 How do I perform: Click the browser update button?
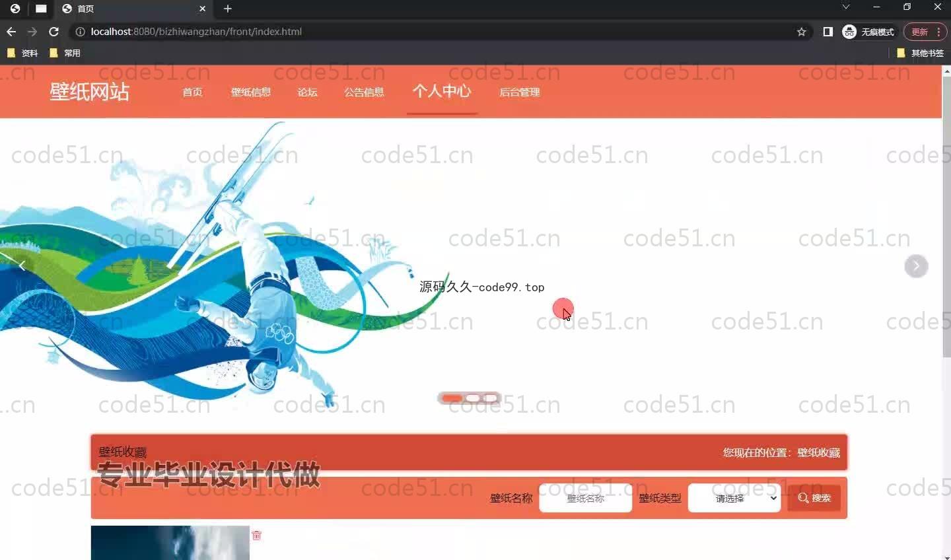(x=926, y=32)
